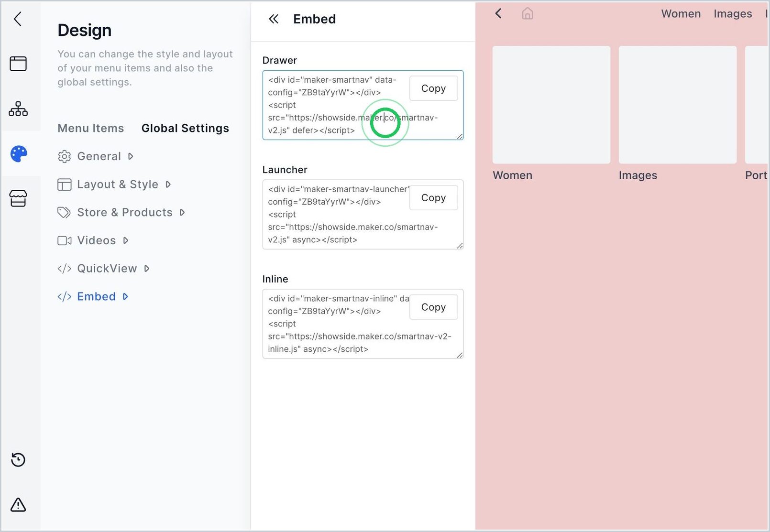Click the QuickView code brackets icon
The height and width of the screenshot is (532, 770).
point(64,269)
